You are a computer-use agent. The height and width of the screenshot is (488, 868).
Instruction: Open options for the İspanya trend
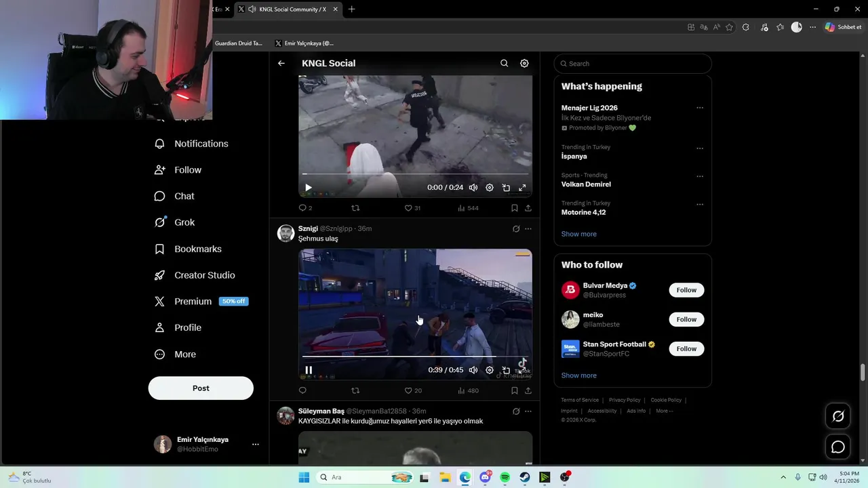coord(700,148)
